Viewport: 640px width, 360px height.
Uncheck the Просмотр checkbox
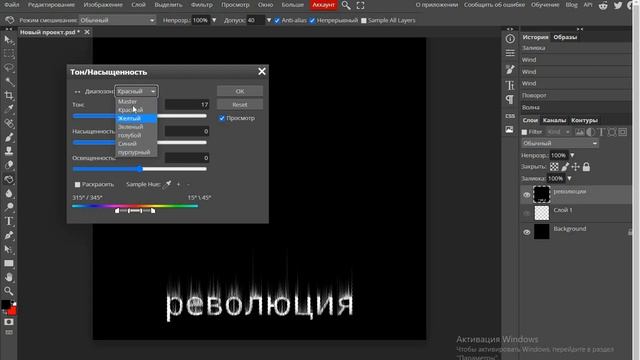click(222, 118)
